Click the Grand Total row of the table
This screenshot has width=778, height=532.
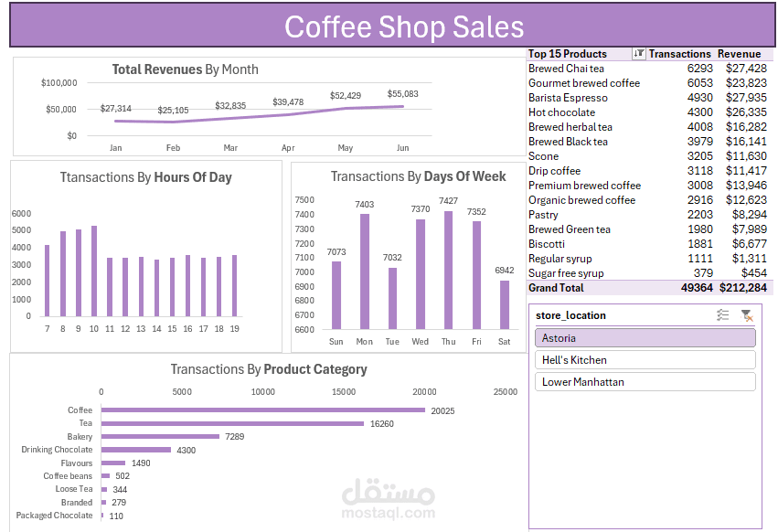(594, 288)
